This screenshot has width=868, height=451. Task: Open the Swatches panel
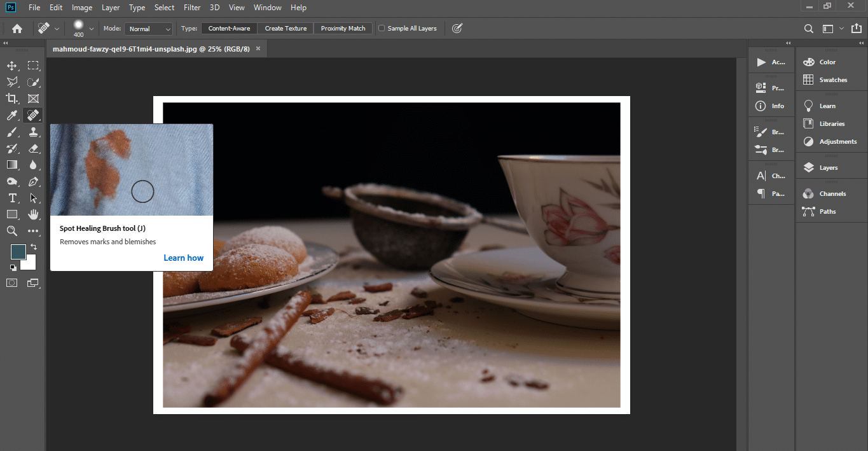(x=833, y=80)
